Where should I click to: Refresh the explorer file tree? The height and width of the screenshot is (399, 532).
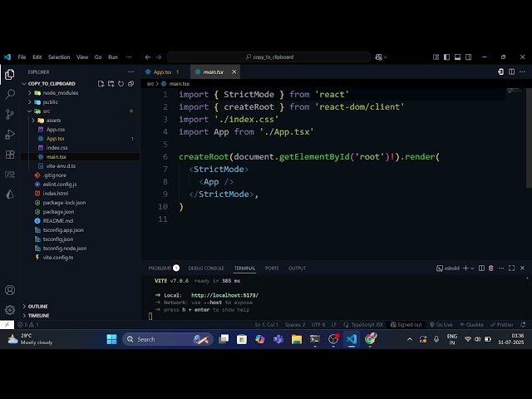pyautogui.click(x=121, y=83)
